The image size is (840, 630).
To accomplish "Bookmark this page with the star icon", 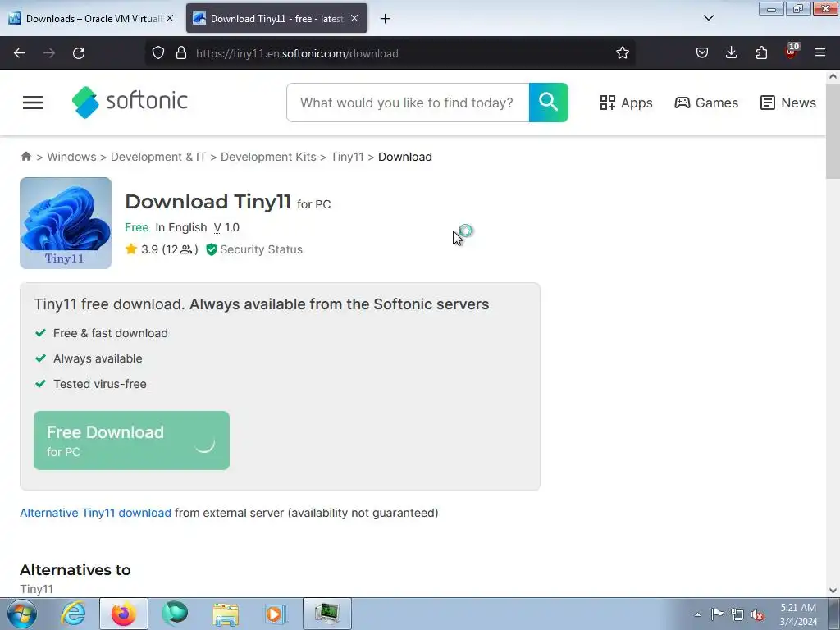I will click(x=623, y=53).
